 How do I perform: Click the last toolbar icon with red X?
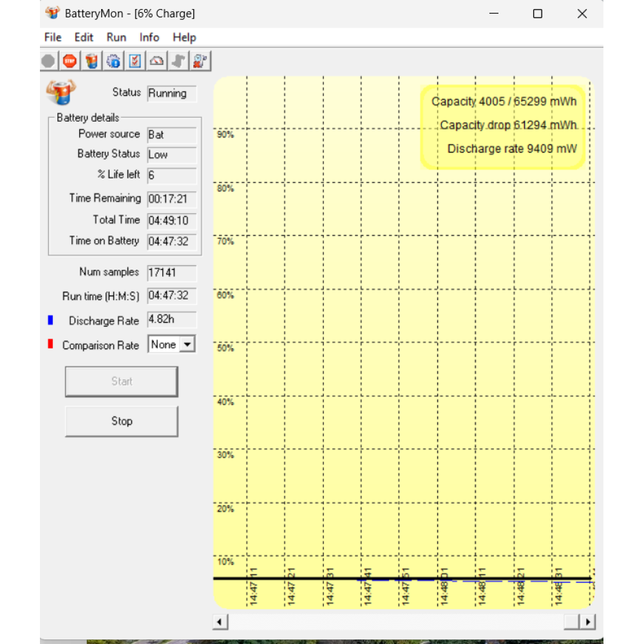pyautogui.click(x=200, y=61)
